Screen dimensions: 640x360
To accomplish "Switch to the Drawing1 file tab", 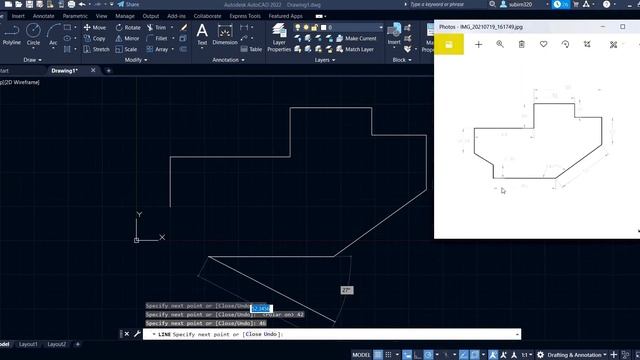I will (x=64, y=71).
